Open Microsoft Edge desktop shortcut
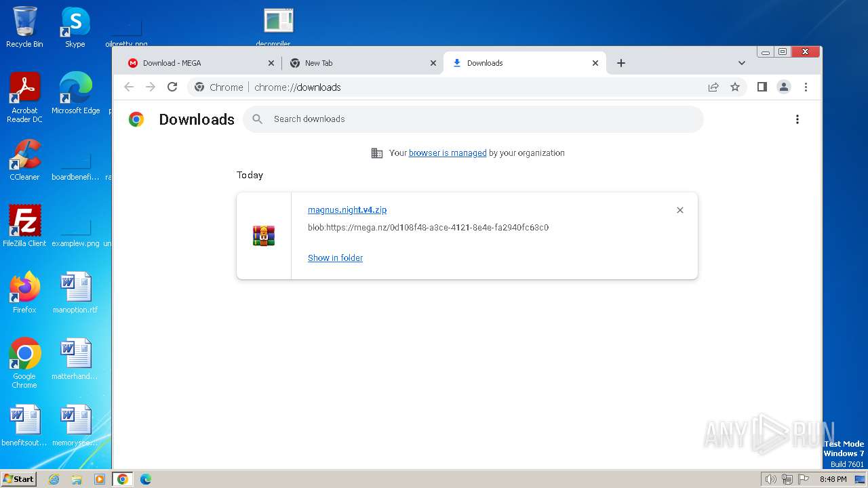 pyautogui.click(x=75, y=94)
